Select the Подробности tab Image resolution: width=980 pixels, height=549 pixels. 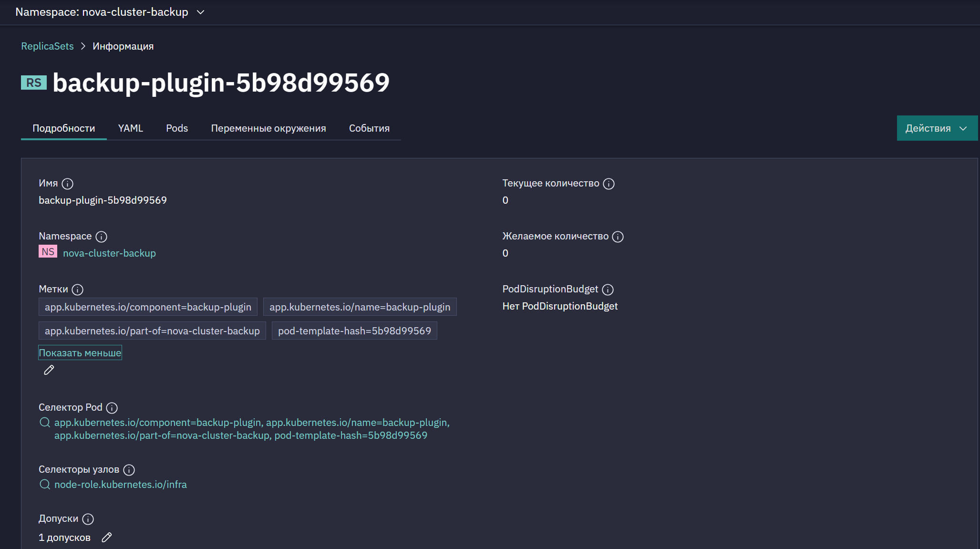click(x=63, y=128)
